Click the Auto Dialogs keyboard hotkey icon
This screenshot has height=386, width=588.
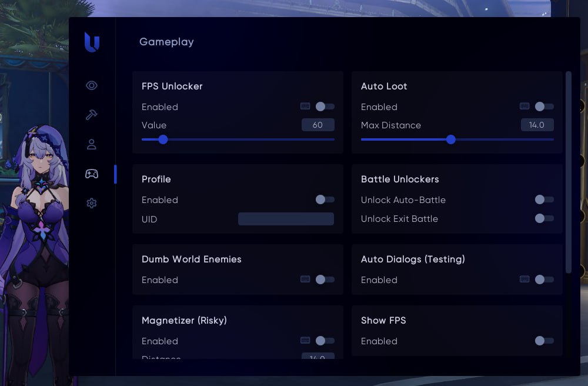(x=524, y=279)
